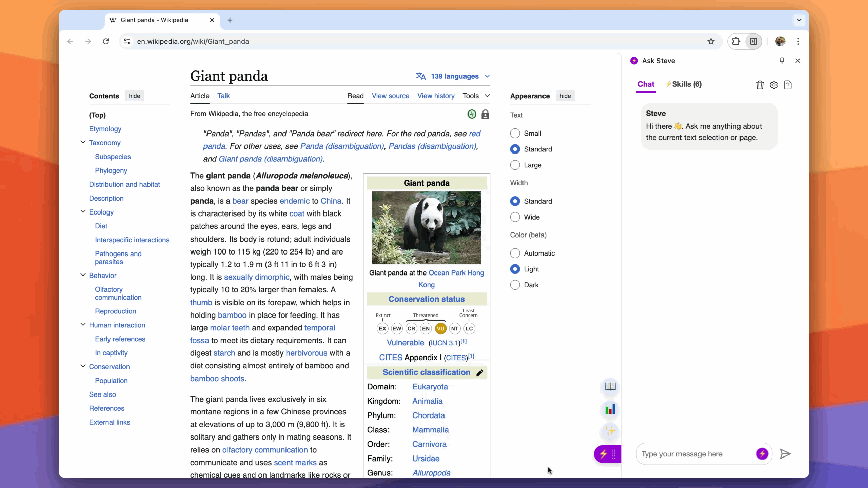868x488 pixels.
Task: Click the trash icon to clear chat
Action: pyautogui.click(x=760, y=85)
